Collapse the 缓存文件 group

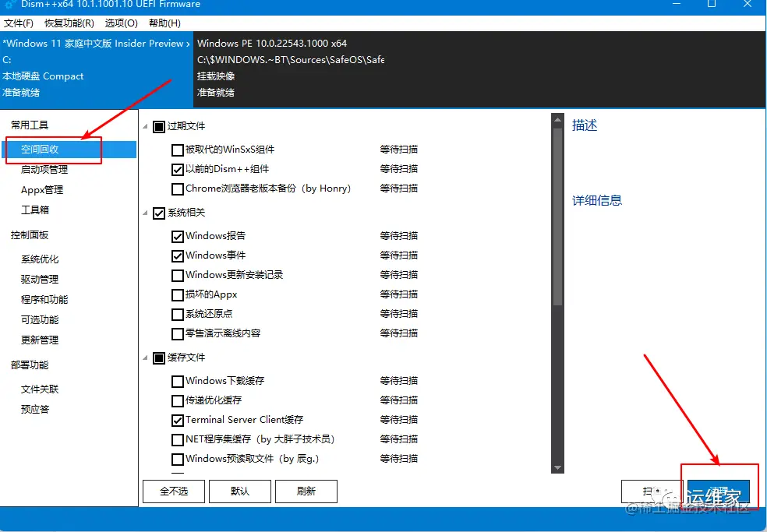[x=145, y=358]
